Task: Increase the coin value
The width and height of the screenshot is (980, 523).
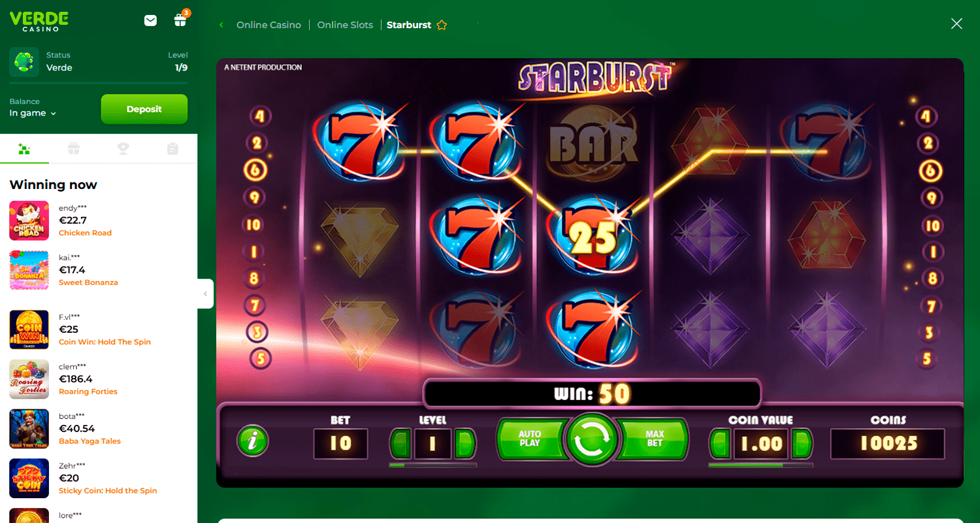Action: coord(801,444)
